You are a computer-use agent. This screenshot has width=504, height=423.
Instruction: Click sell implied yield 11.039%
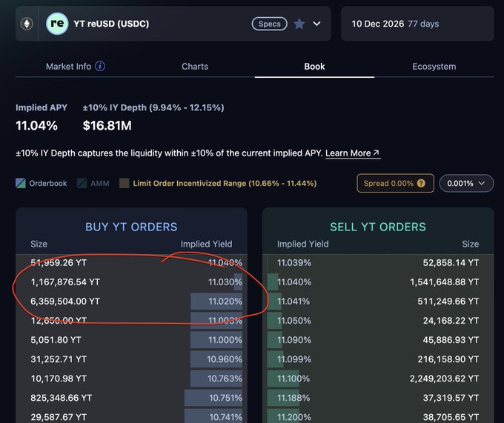[x=294, y=263]
